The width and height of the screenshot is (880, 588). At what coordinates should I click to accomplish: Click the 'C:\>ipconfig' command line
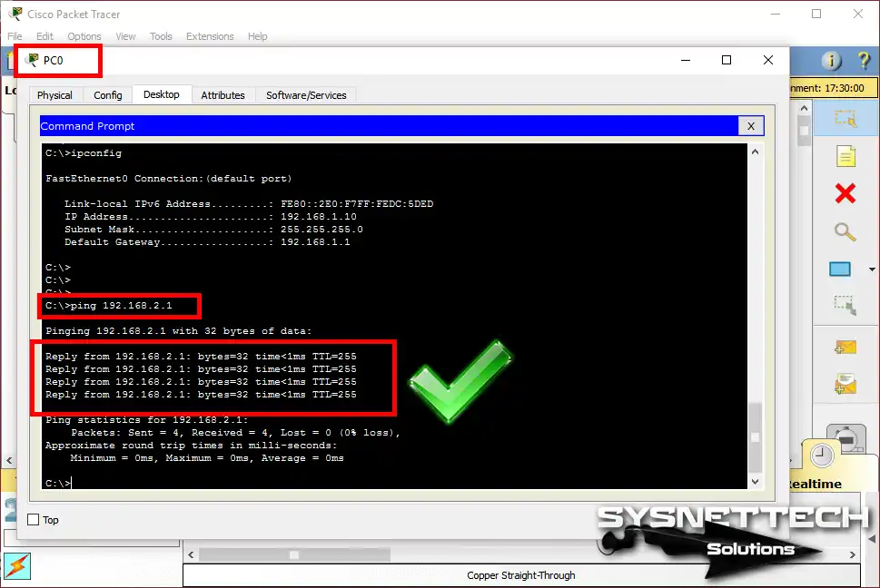(x=84, y=153)
